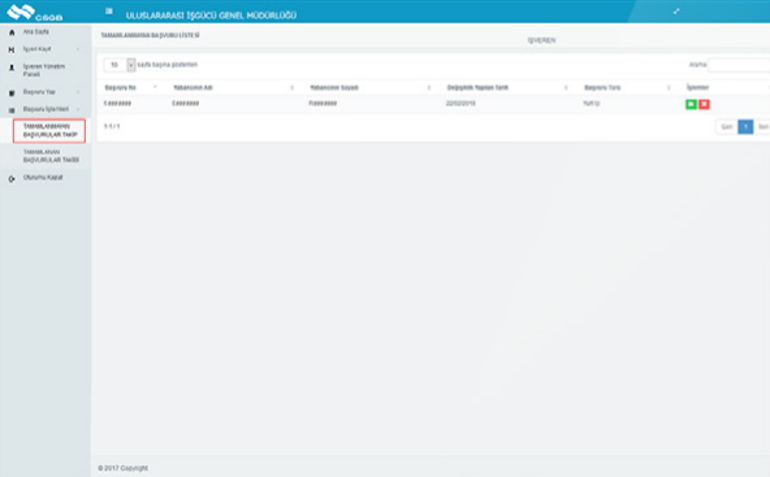Click the hamburger menu icon in header
Image resolution: width=770 pixels, height=477 pixels.
click(x=109, y=11)
